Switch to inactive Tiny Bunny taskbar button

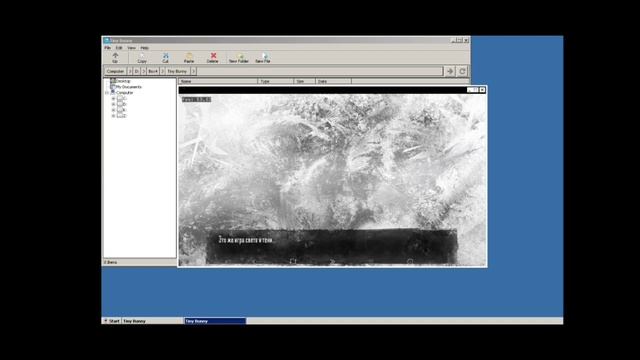tap(152, 321)
